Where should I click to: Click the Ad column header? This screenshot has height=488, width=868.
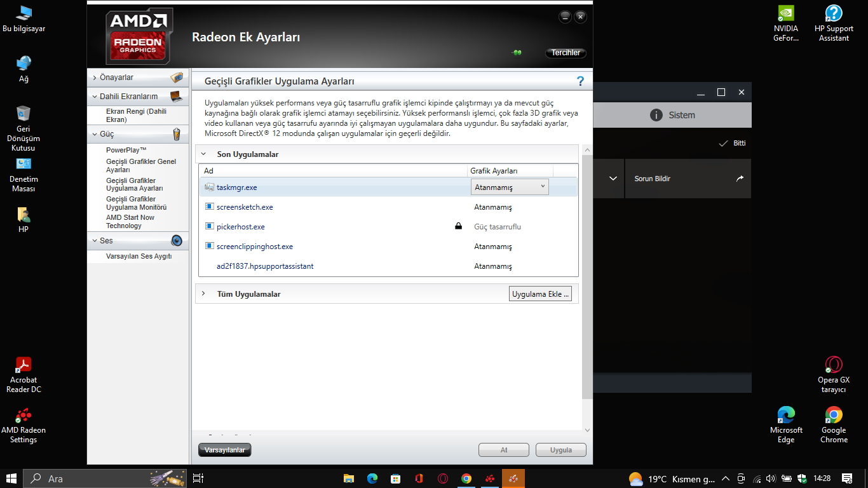coord(334,171)
